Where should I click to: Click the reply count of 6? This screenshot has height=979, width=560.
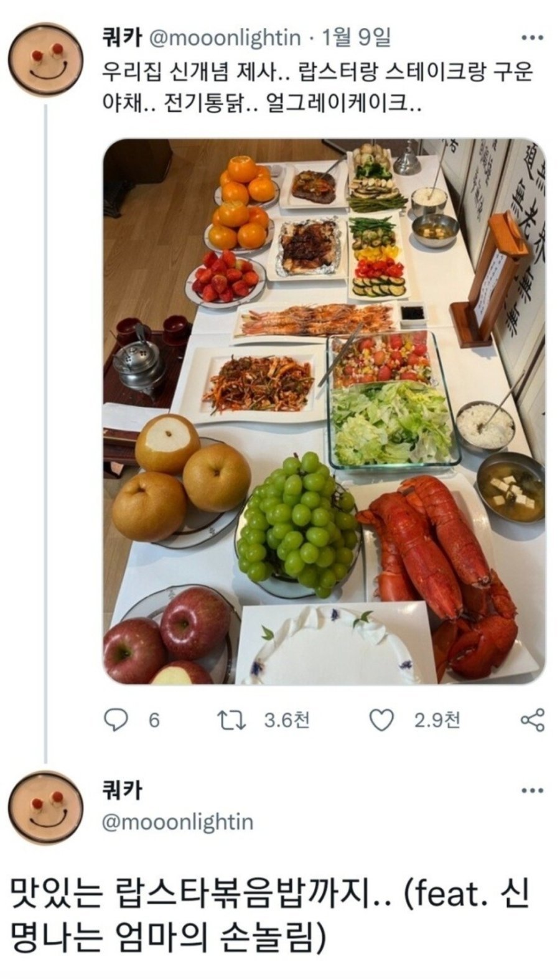click(x=154, y=720)
